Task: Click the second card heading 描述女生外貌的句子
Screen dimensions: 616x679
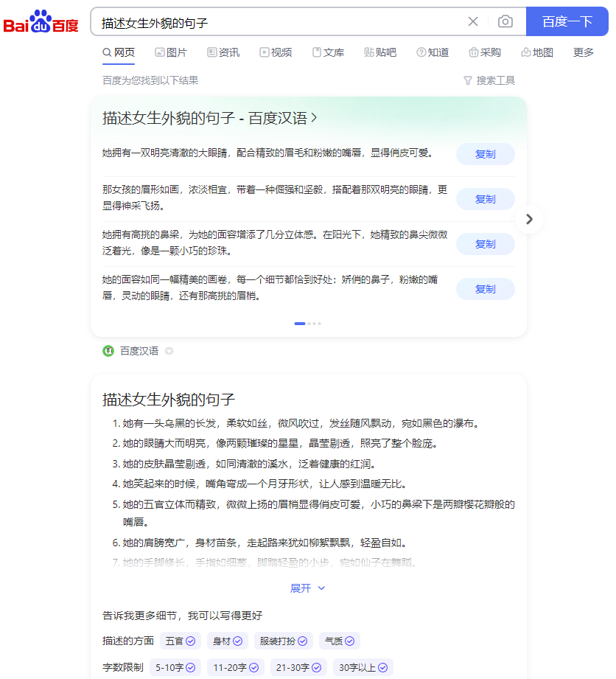Action: pyautogui.click(x=169, y=400)
